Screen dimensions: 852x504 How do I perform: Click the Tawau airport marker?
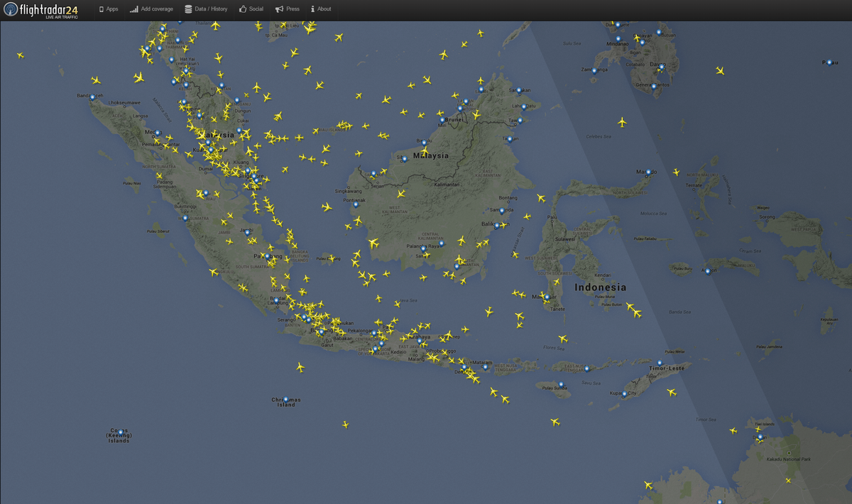pyautogui.click(x=520, y=119)
